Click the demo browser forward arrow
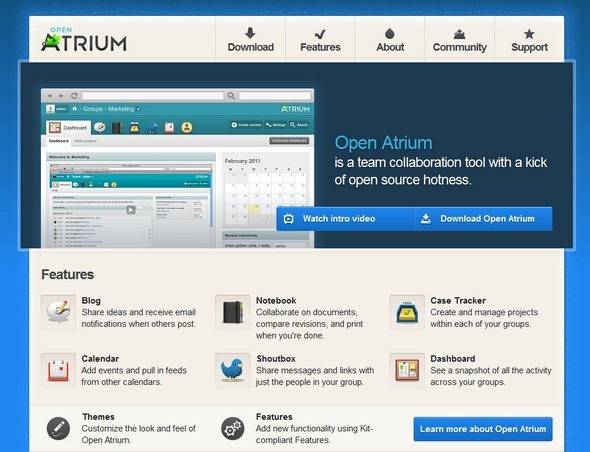Viewport: 590px width, 452px height. pos(61,96)
